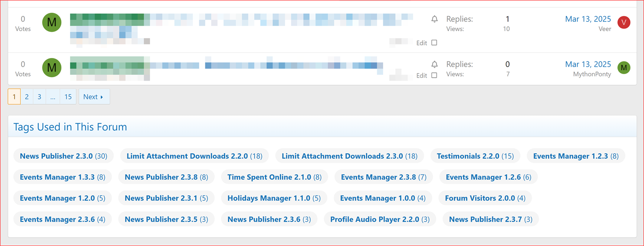Open Veer's profile name link
Image resolution: width=644 pixels, height=246 pixels.
605,29
